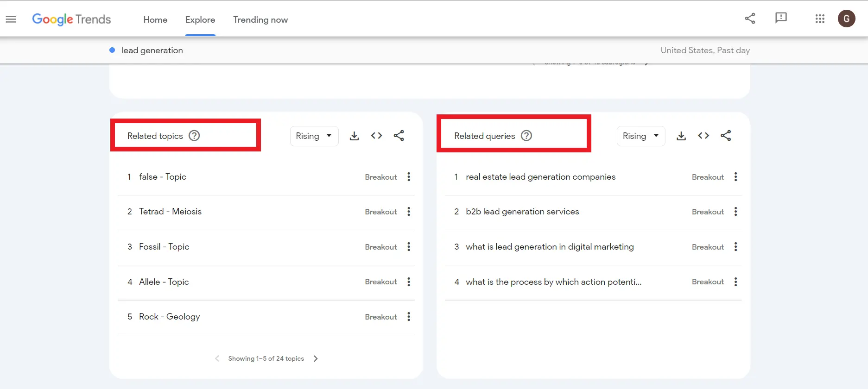The width and height of the screenshot is (868, 389).
Task: Open the Fossil - Topic link
Action: (x=164, y=247)
